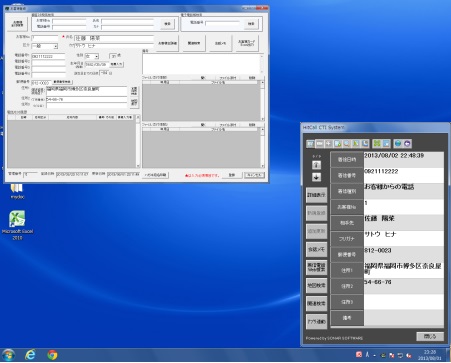Click 地図検索 button in HitCall panel
Viewport: 451px width, 363px height.
tap(316, 286)
